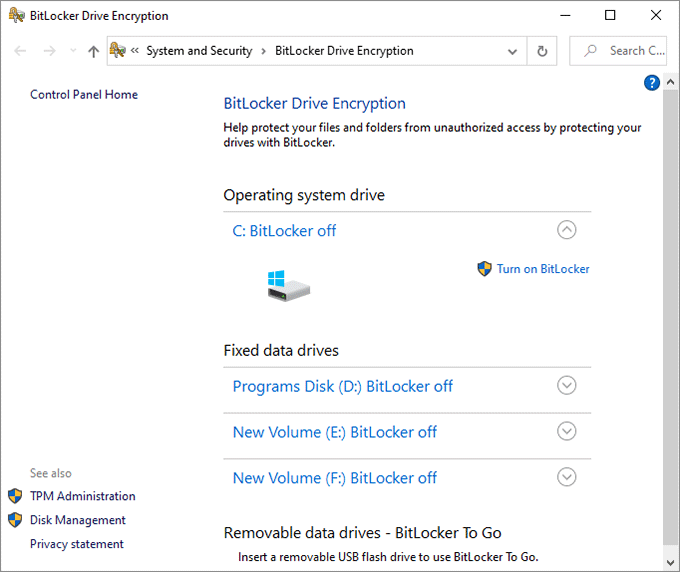Viewport: 680px width, 572px height.
Task: Open help with blue question mark
Action: point(652,82)
